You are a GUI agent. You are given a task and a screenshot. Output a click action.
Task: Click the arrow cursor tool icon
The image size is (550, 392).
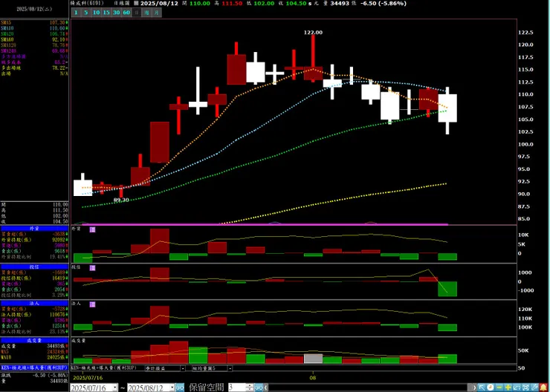482,388
